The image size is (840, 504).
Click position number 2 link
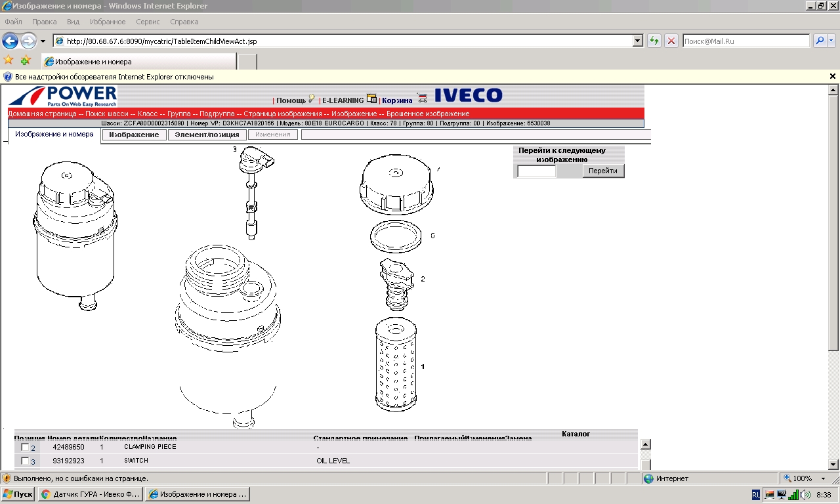(33, 448)
